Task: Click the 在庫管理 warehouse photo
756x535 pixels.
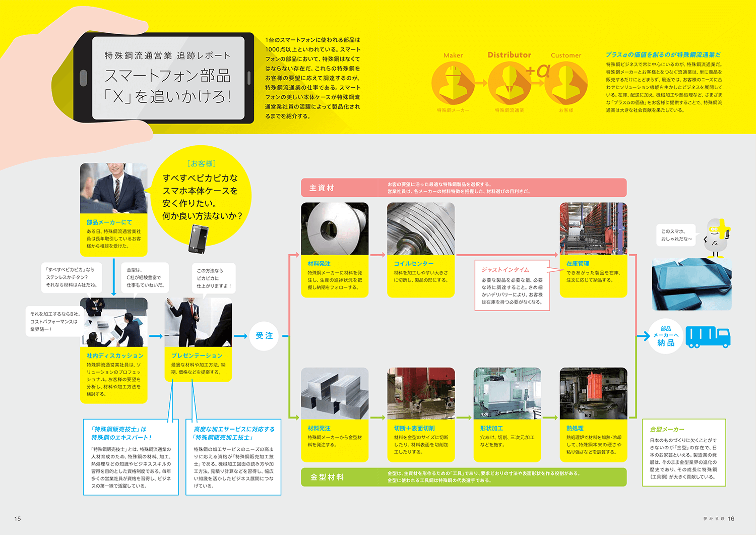Action: (x=593, y=229)
